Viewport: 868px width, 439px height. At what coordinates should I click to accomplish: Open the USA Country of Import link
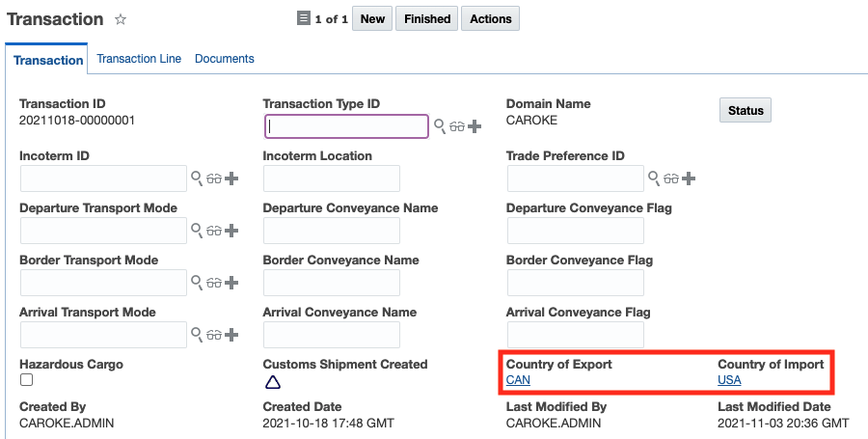click(x=729, y=380)
